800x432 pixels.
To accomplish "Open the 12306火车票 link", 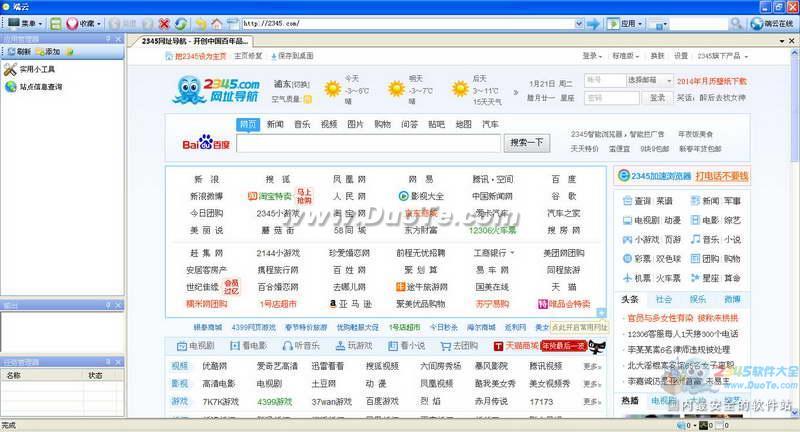I will click(x=492, y=230).
